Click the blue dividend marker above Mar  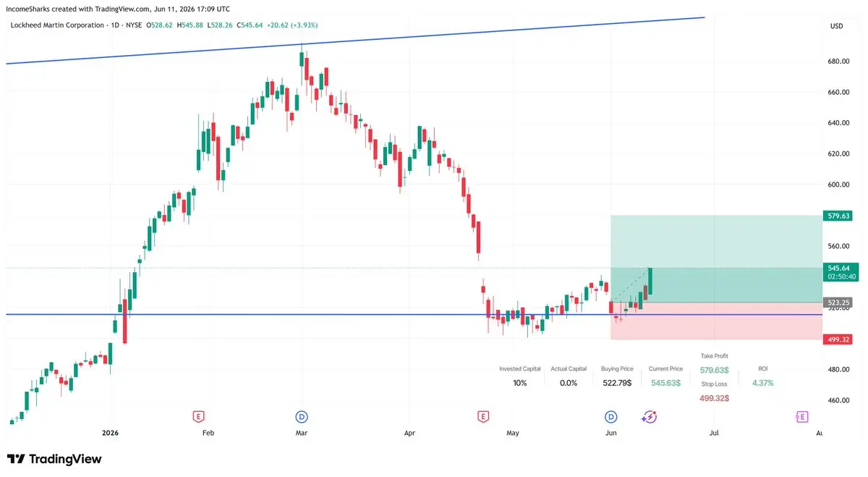[x=302, y=416]
